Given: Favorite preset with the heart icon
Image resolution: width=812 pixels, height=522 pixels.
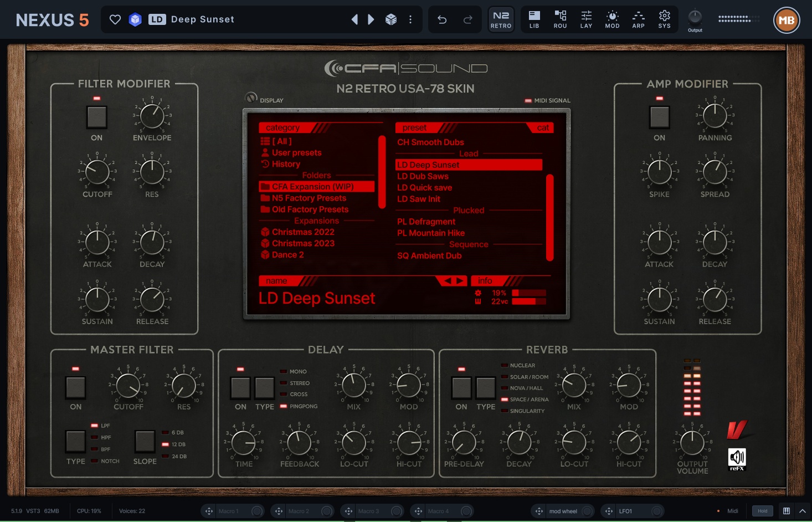Looking at the screenshot, I should (x=115, y=20).
